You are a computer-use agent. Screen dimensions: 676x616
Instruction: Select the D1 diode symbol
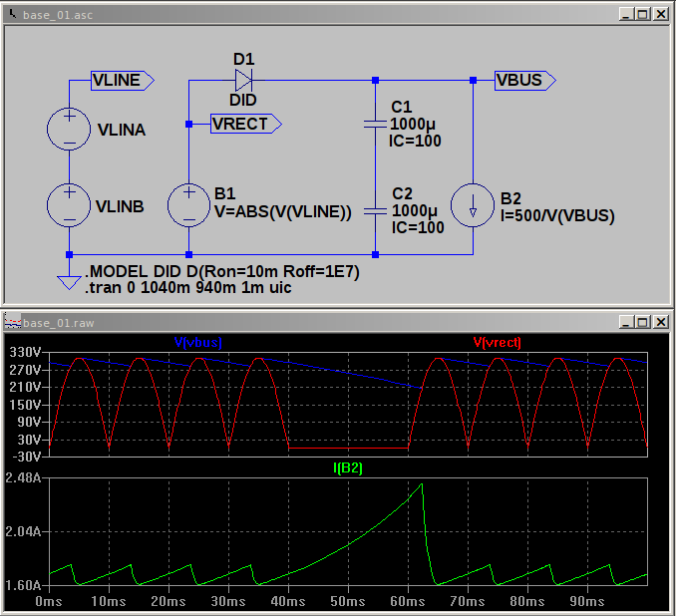pos(243,80)
